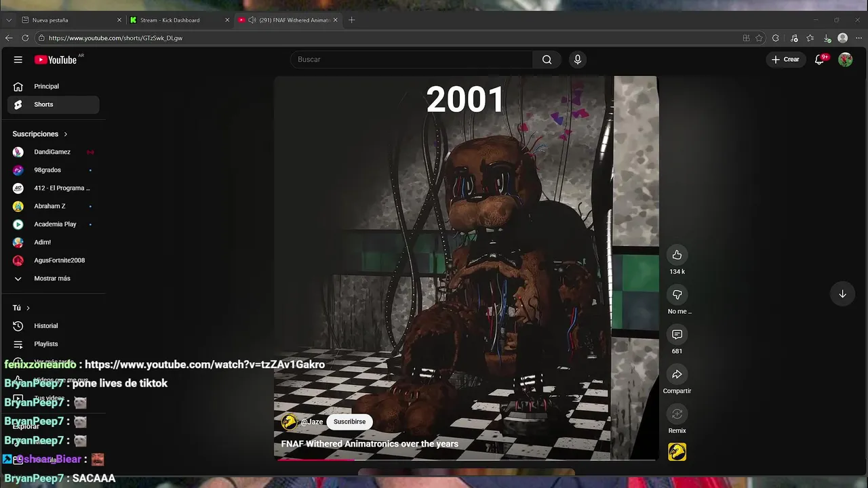Open the comments showing 681

(677, 334)
